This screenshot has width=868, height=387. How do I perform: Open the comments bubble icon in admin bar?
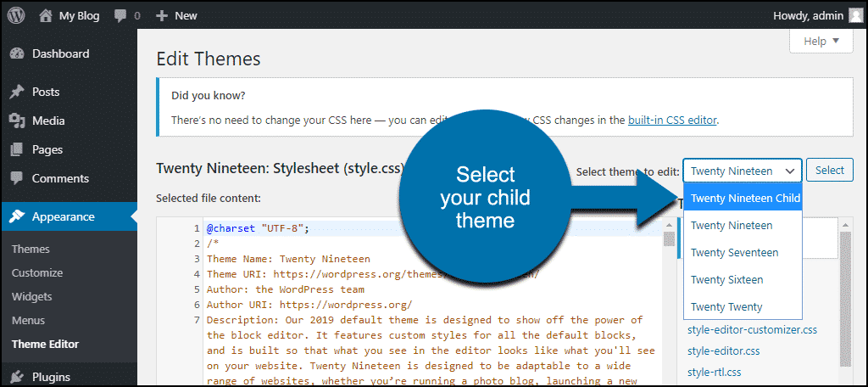pos(120,16)
